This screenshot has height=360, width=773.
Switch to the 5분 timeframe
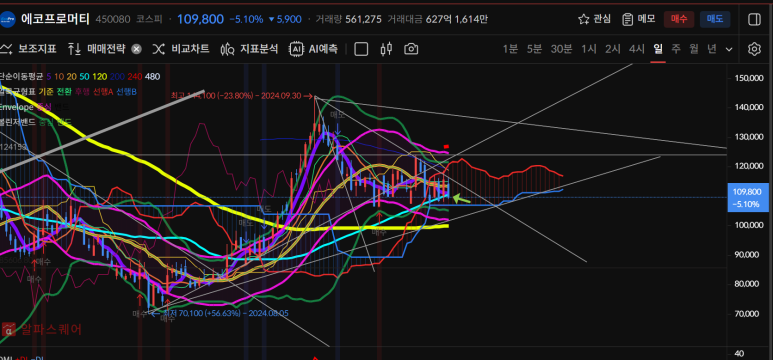tap(534, 49)
